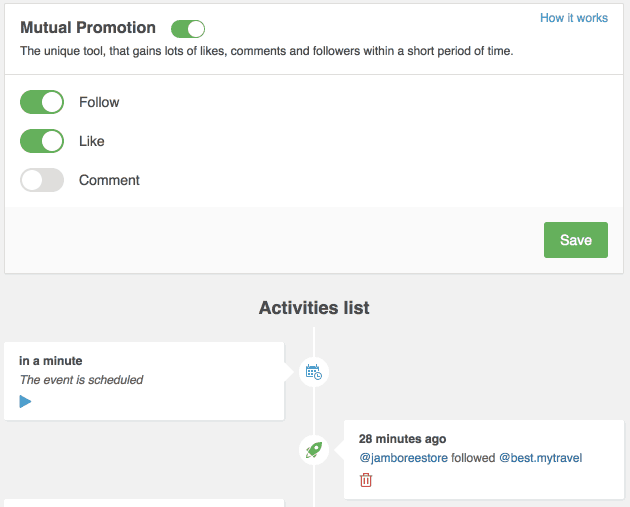
Task: Click the Save button
Action: pyautogui.click(x=575, y=240)
